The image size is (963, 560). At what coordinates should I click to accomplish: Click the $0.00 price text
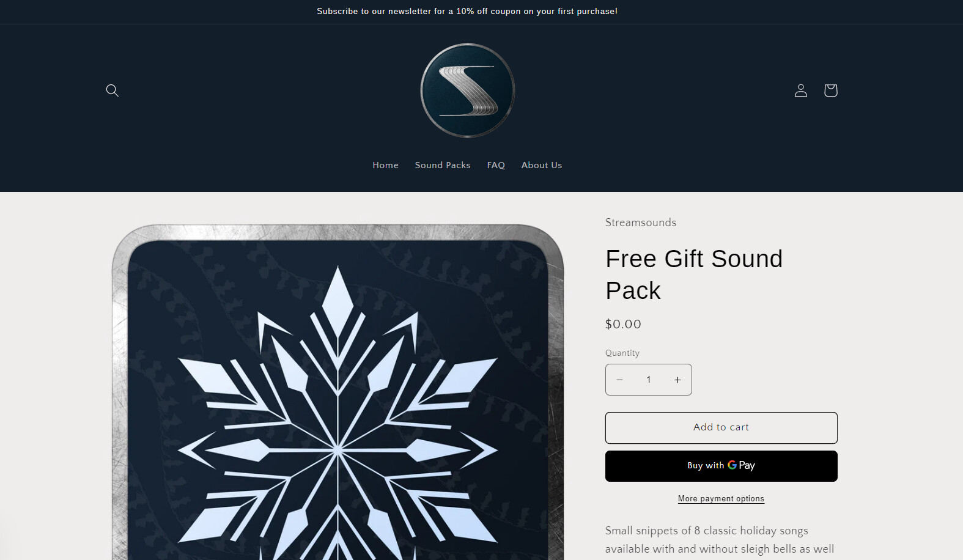pos(623,324)
